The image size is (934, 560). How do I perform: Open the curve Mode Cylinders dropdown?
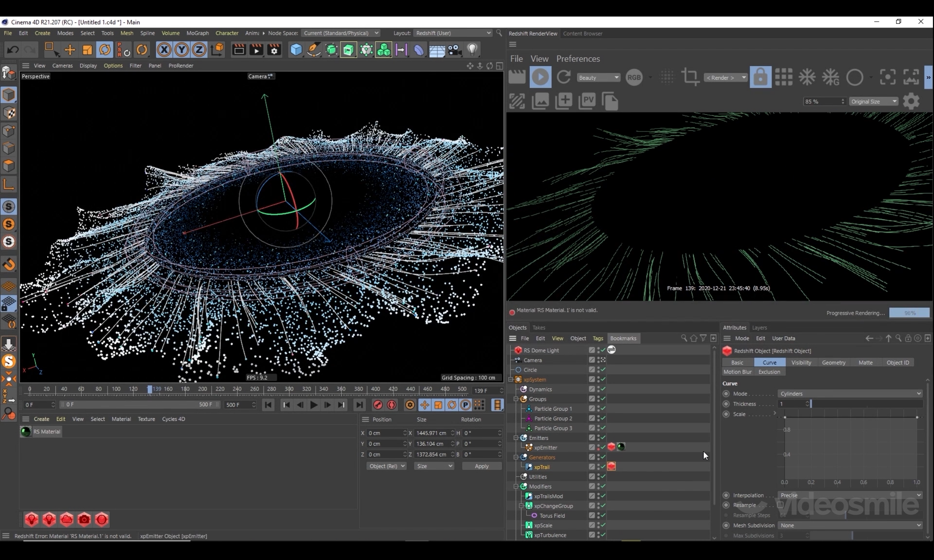click(x=849, y=394)
